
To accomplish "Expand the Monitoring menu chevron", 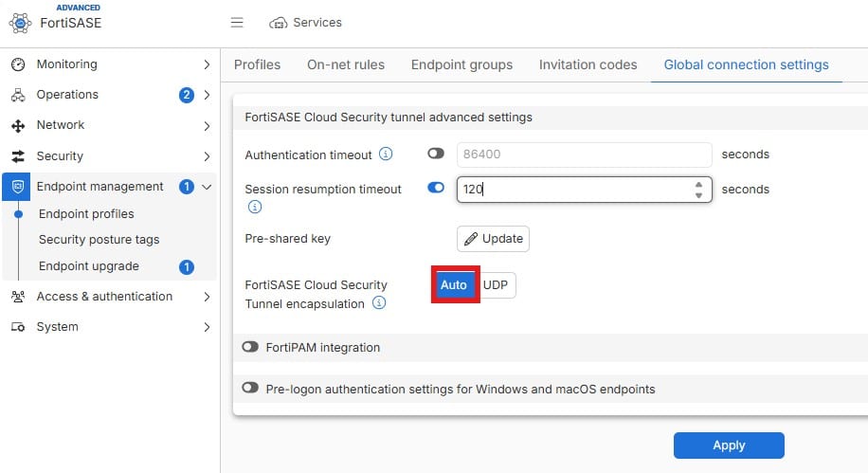I will pyautogui.click(x=207, y=64).
